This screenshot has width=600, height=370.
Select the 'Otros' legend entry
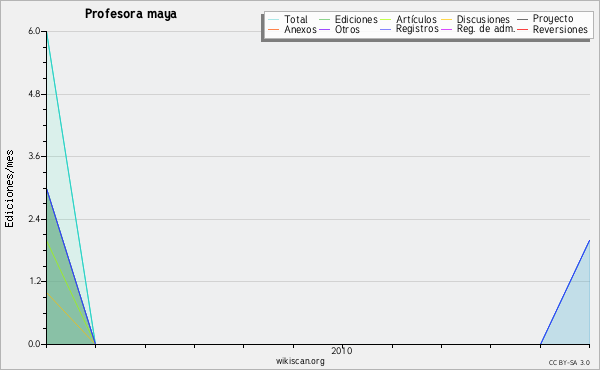pyautogui.click(x=347, y=29)
